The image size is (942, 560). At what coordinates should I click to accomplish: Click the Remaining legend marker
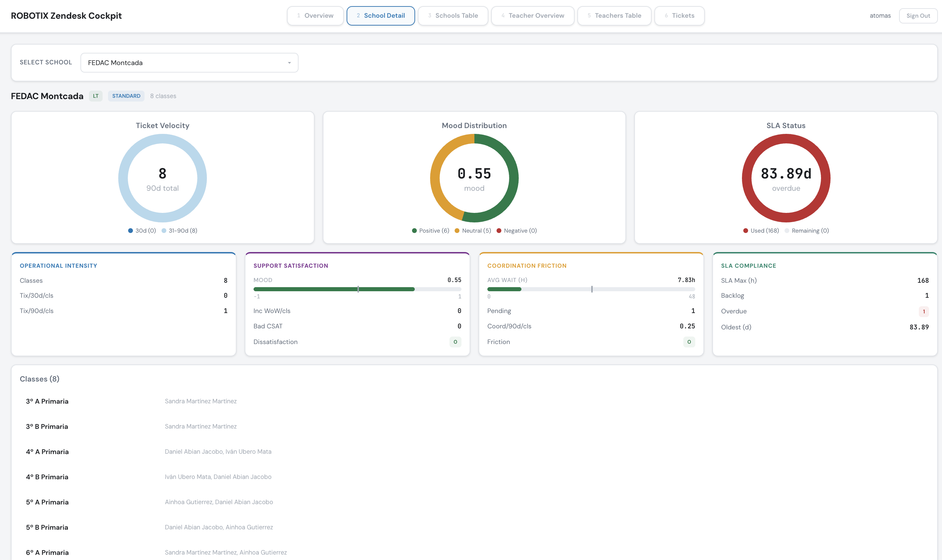787,230
